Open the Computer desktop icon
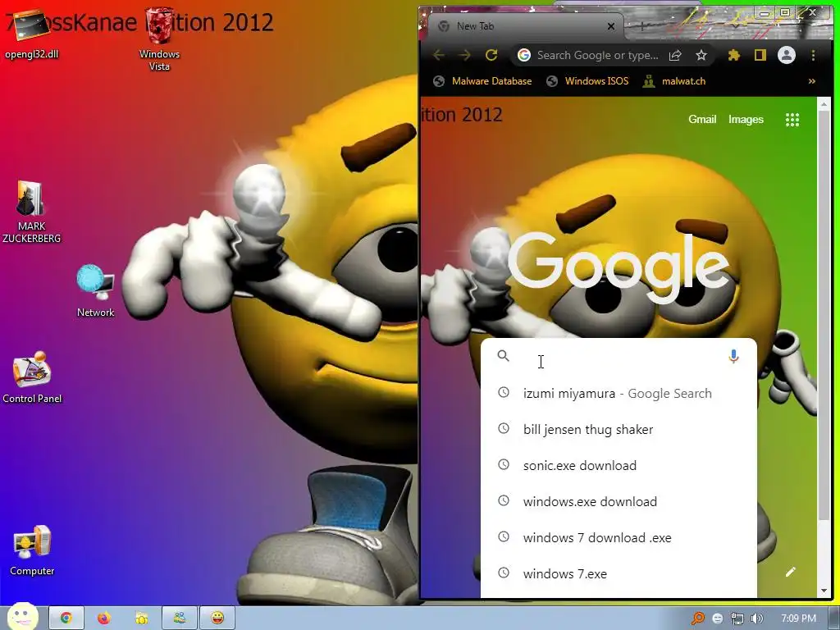 tap(32, 550)
